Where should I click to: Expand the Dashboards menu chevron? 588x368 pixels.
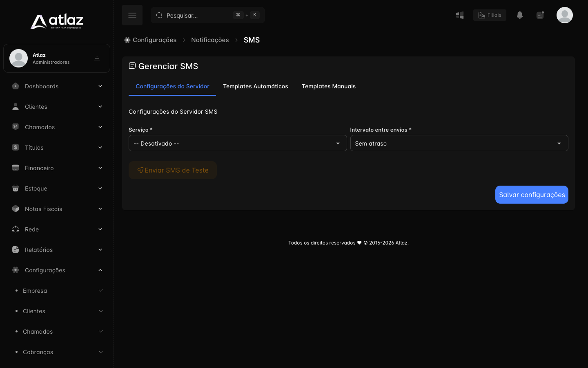[x=100, y=86]
